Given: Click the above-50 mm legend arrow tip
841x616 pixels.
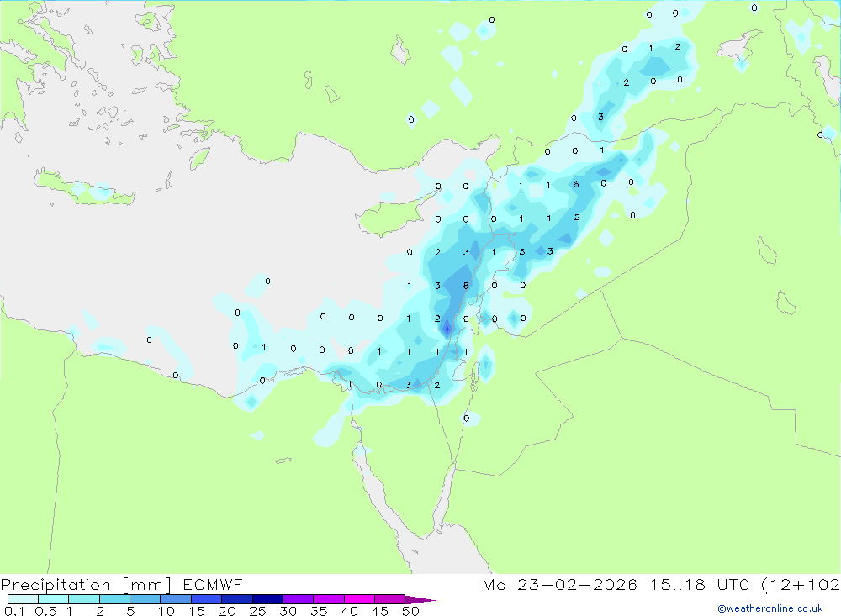Looking at the screenshot, I should pyautogui.click(x=420, y=600).
